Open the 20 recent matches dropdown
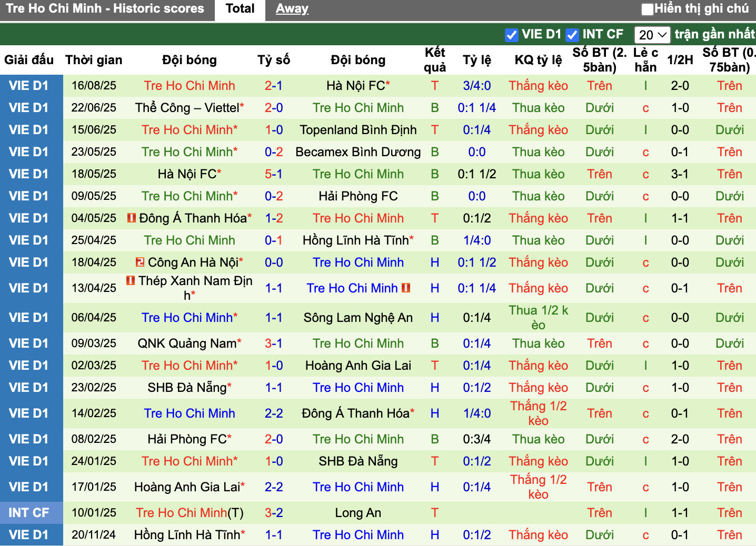Viewport: 756px width, 546px height. [652, 35]
